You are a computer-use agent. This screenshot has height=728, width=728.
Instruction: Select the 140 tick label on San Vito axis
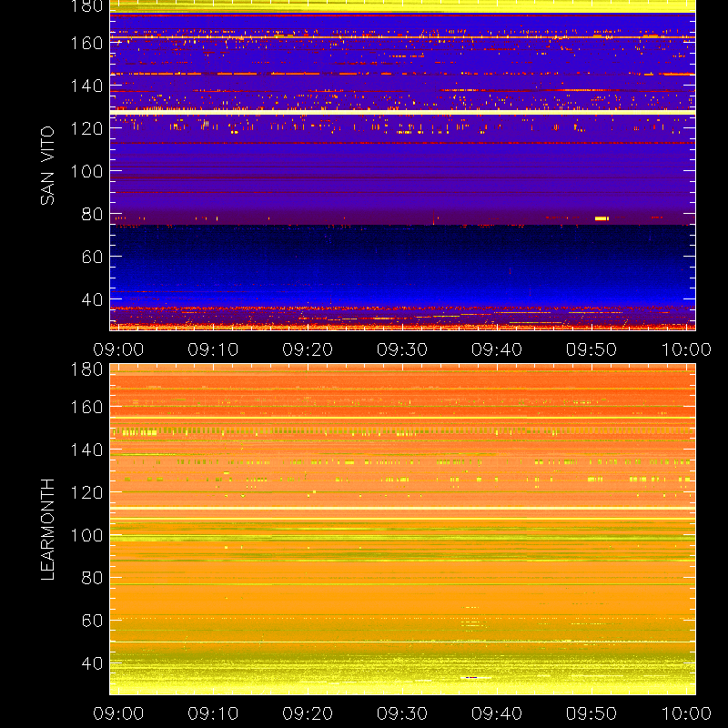tap(86, 86)
